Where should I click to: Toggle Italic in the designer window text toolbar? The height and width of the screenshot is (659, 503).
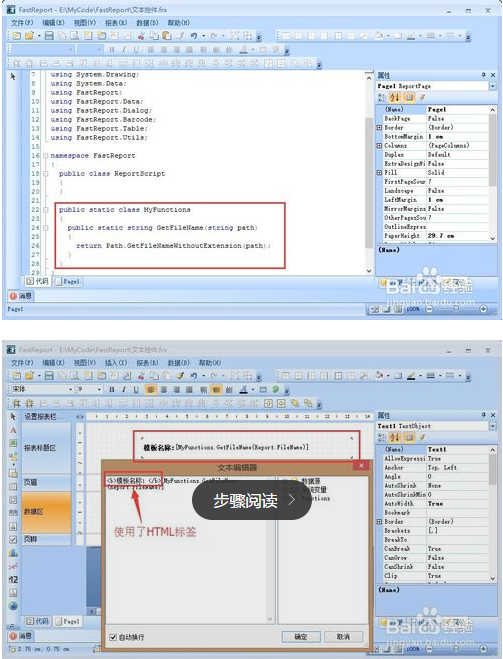(124, 390)
